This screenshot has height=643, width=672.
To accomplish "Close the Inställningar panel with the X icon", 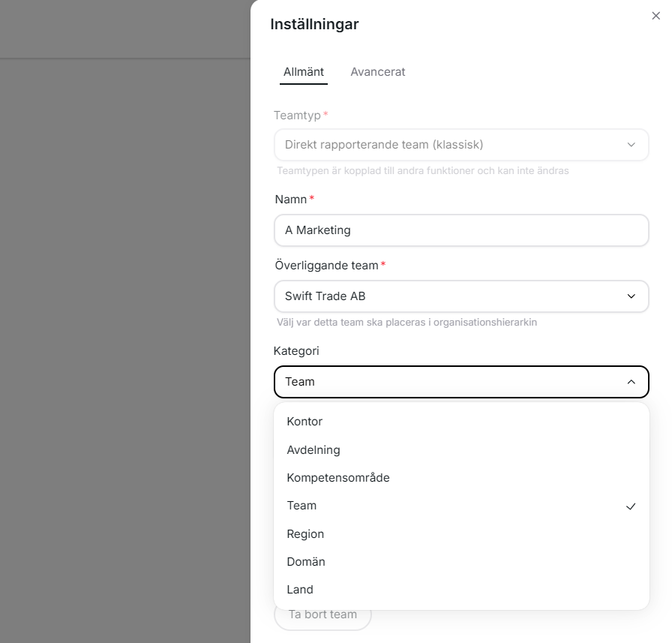I will pos(656,16).
